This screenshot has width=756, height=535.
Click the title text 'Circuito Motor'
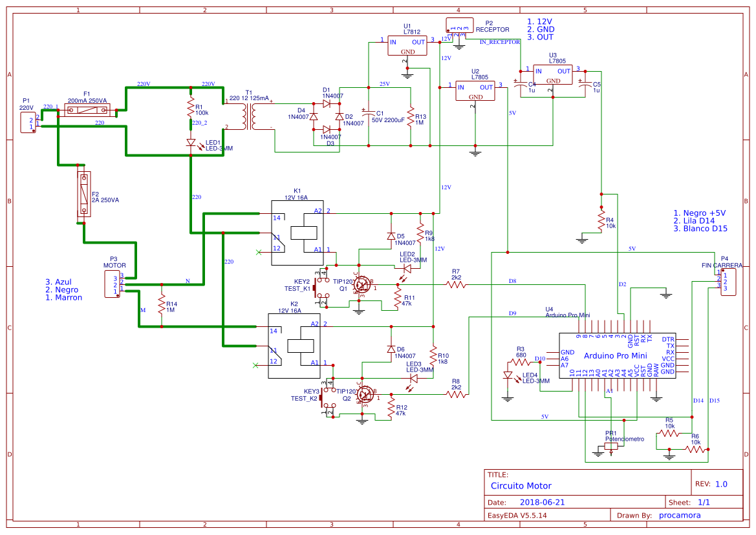click(x=521, y=486)
